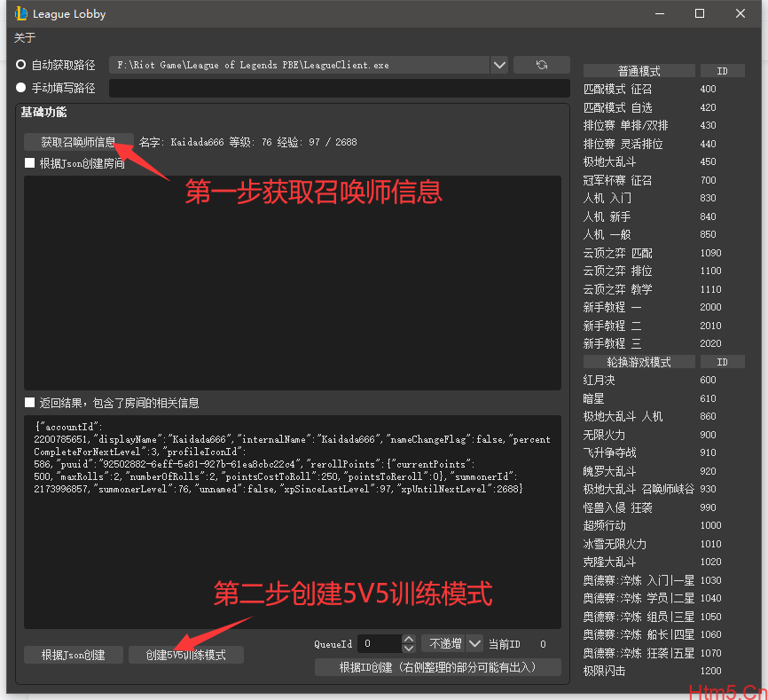Expand the LeagueClient path dropdown arrow

click(499, 65)
